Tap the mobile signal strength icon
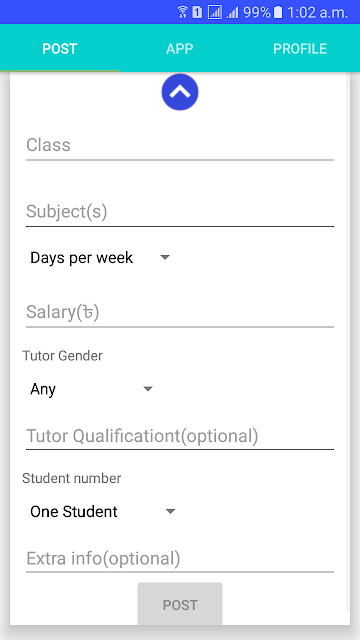 point(232,13)
